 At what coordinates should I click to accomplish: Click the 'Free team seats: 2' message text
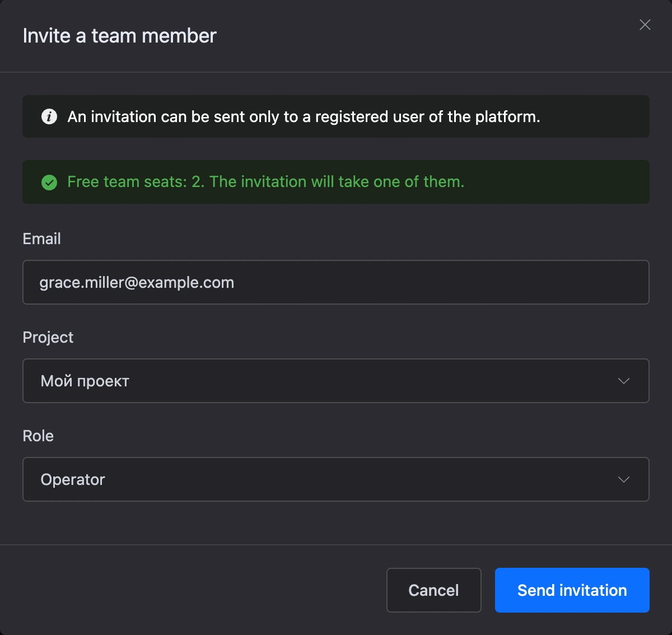266,182
